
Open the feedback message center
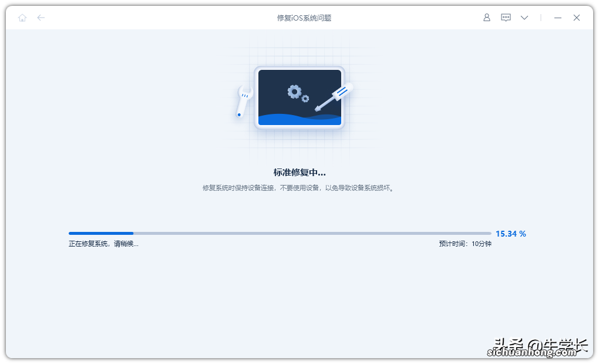[506, 18]
